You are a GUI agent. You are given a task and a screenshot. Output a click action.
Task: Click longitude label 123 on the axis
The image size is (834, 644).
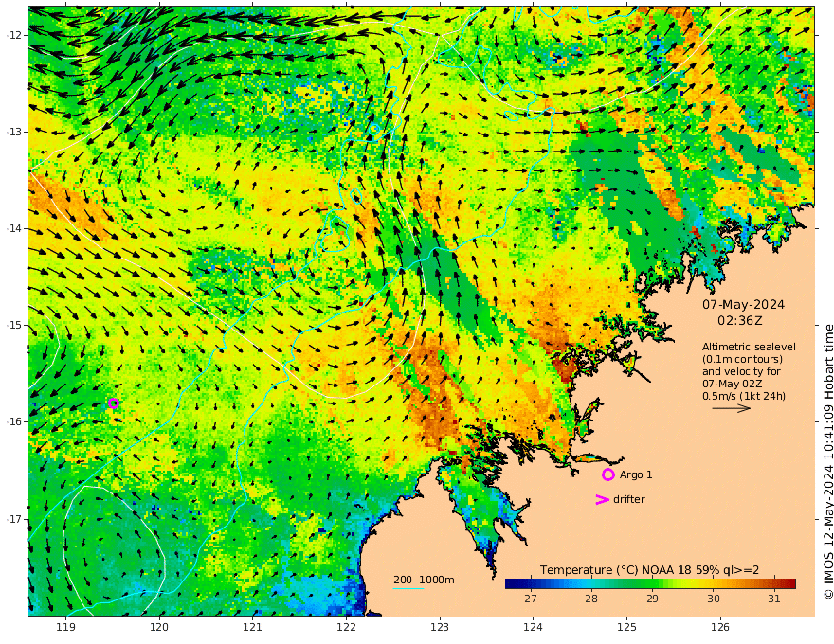(x=440, y=627)
